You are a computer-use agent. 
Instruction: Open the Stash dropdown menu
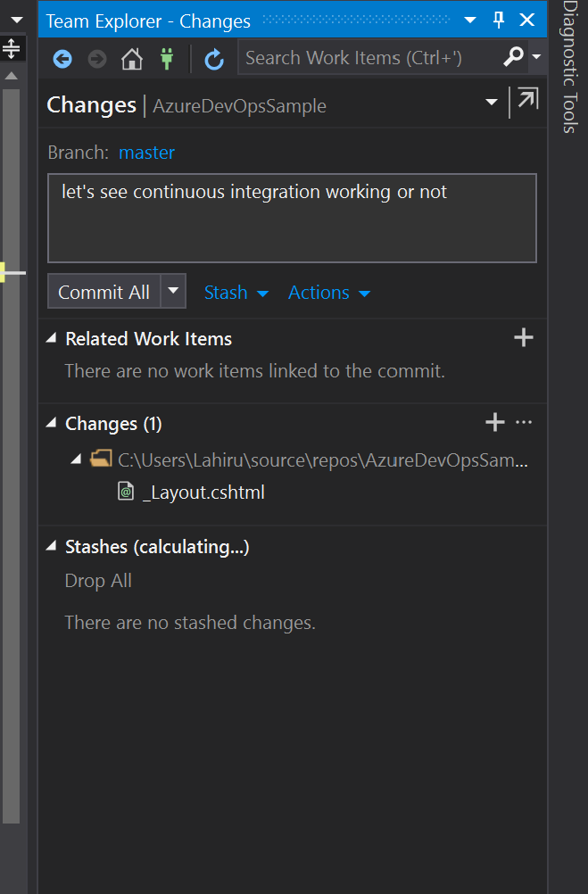click(236, 293)
